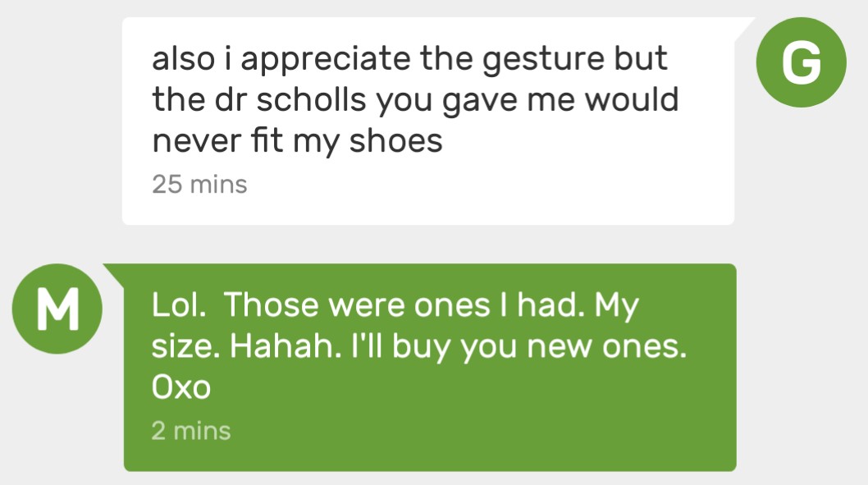Click the green G avatar icon

(801, 62)
